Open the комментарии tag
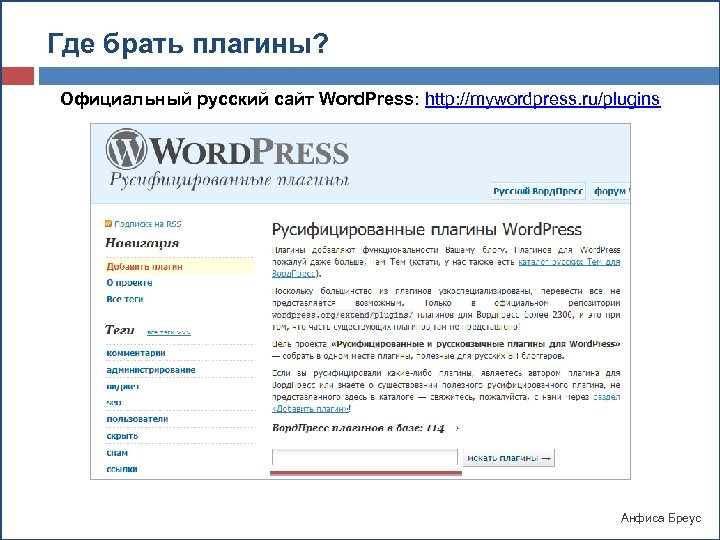Screen dimensions: 720x540 (136, 353)
